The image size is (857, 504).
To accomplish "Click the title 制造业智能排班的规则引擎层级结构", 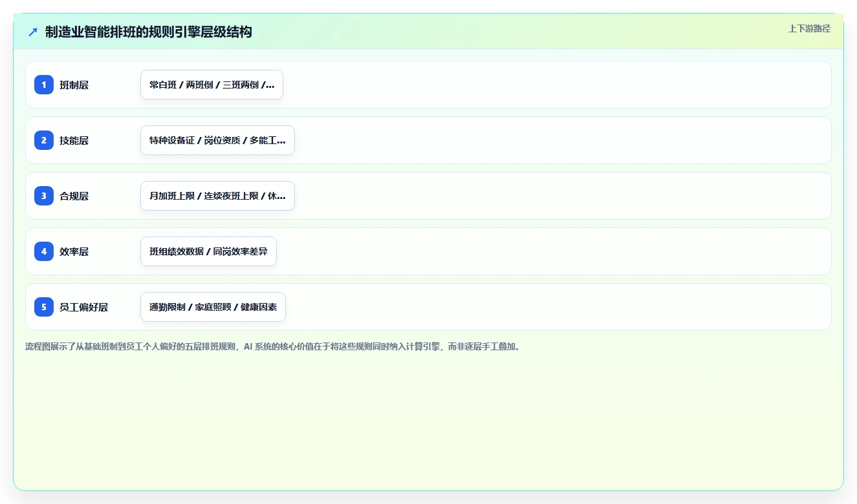I will [x=148, y=32].
